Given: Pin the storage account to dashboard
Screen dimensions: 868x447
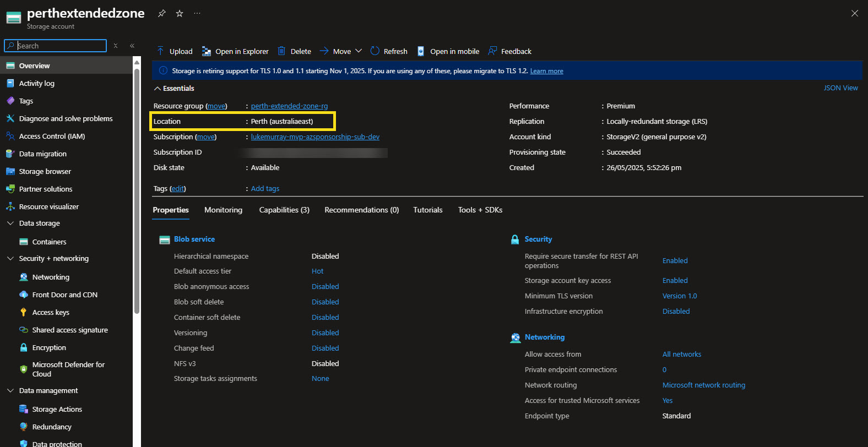Looking at the screenshot, I should tap(161, 13).
